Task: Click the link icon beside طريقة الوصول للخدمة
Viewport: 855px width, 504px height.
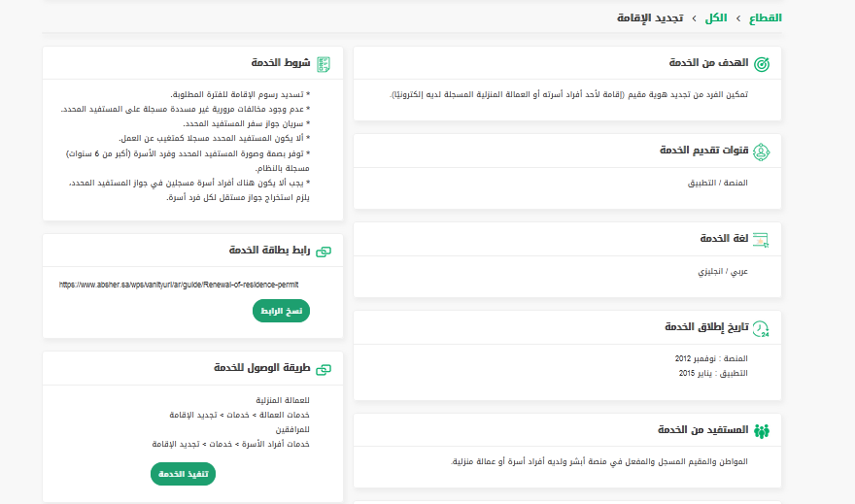Action: [324, 368]
